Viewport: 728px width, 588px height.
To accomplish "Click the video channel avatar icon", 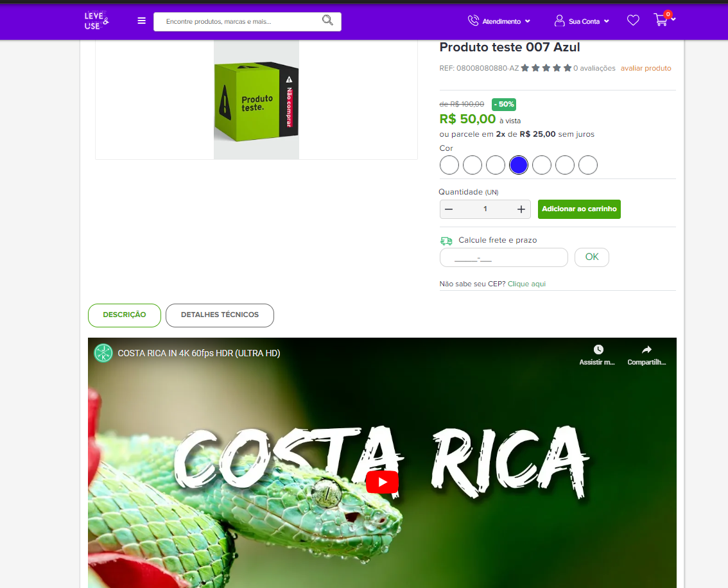I will [103, 353].
